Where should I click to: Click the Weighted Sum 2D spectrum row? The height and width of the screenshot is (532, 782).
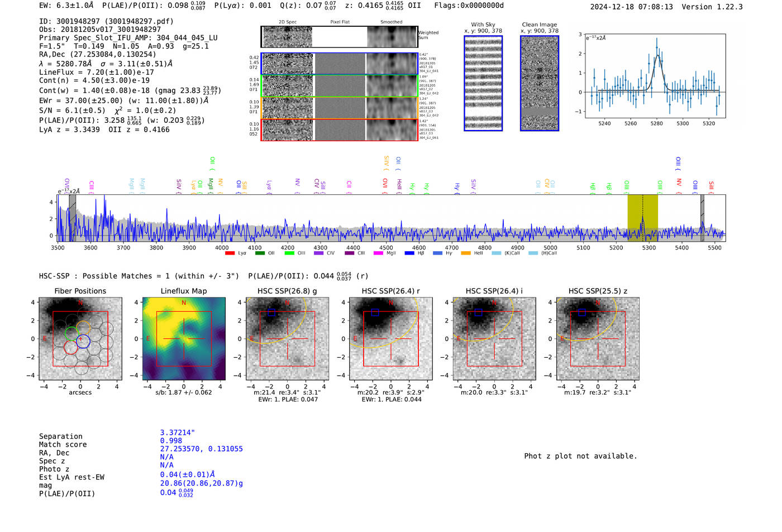[339, 37]
